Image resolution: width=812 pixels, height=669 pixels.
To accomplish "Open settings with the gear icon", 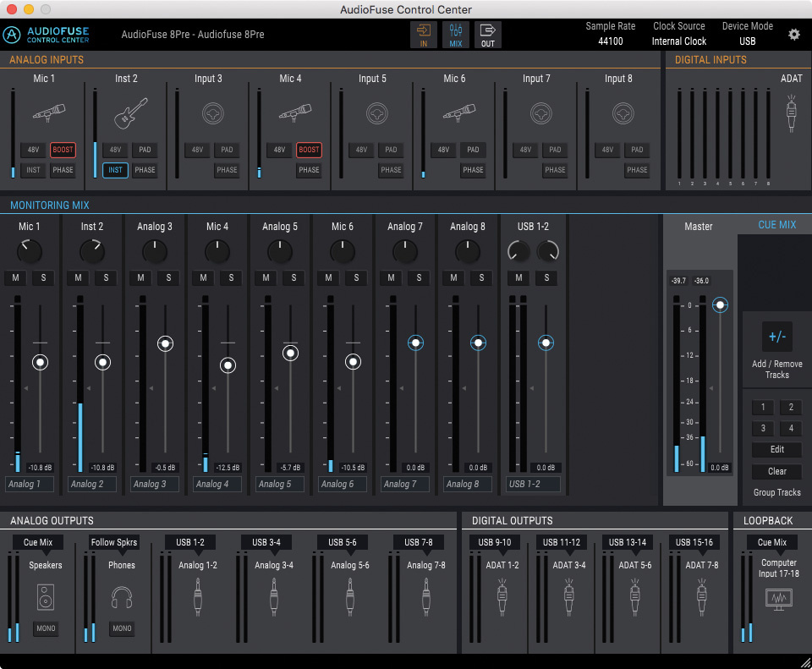I will tap(793, 35).
